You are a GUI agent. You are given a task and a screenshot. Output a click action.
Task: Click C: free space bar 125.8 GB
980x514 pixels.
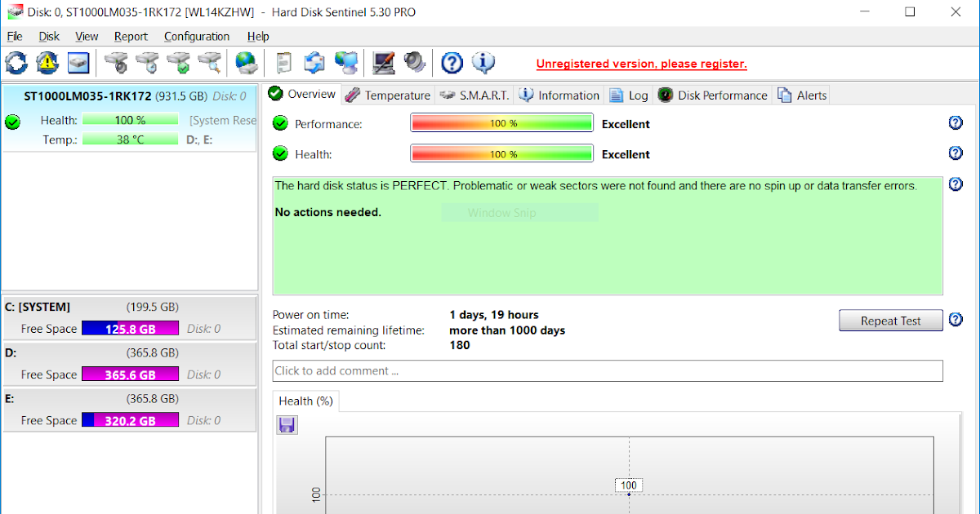[130, 329]
